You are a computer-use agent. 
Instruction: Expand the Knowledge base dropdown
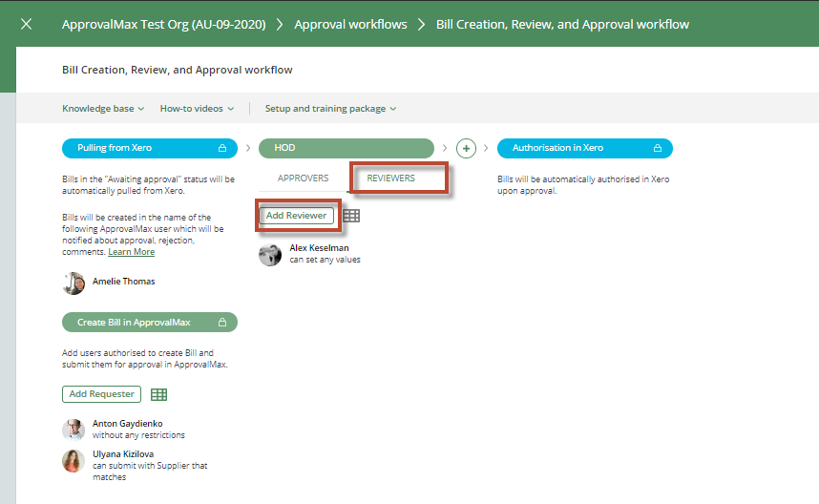(x=103, y=109)
